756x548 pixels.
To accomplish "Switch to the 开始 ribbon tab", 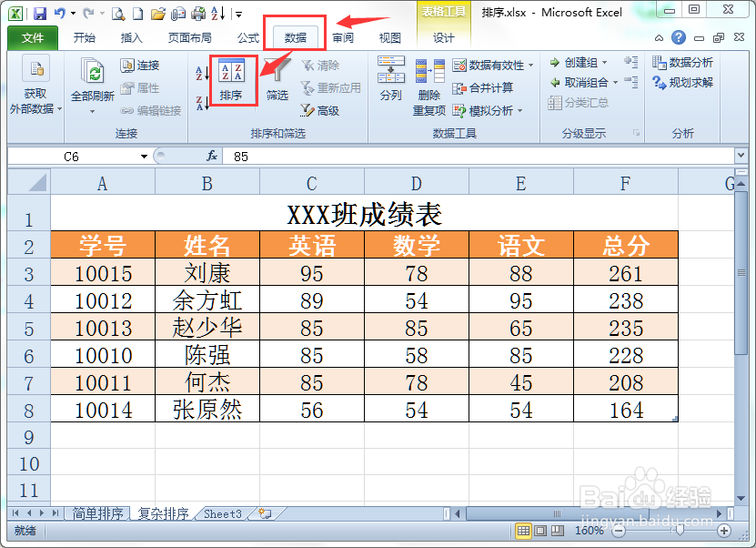I will tap(84, 38).
